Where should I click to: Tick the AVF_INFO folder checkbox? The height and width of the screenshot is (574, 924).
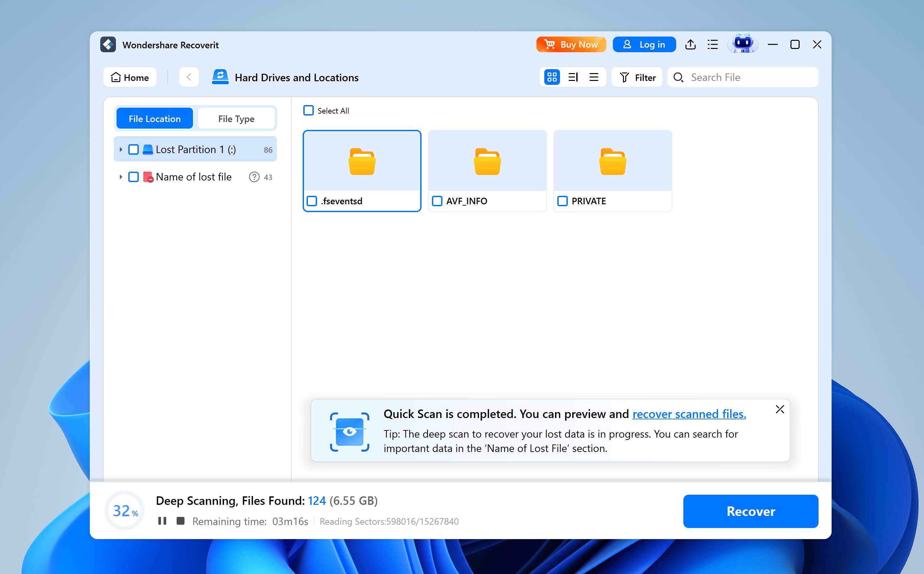[x=437, y=201]
